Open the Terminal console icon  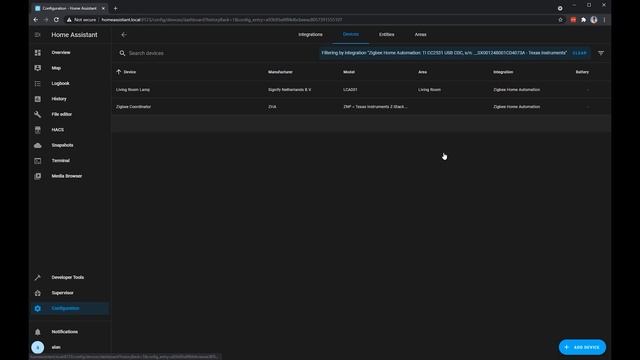(38, 161)
